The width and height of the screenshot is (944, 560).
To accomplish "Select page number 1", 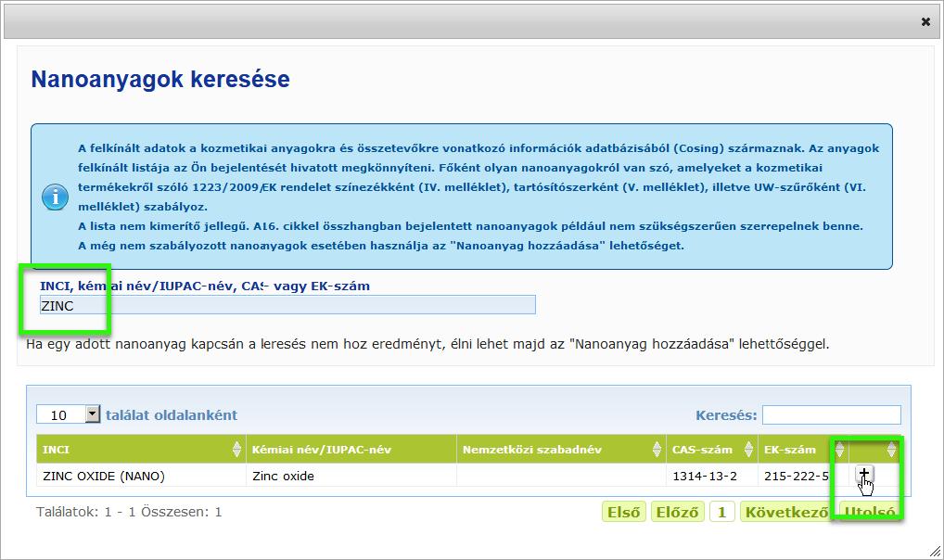I will pyautogui.click(x=721, y=512).
